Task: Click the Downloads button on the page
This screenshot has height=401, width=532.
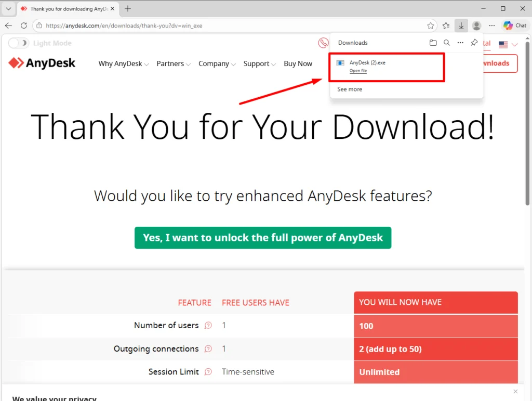Action: tap(500, 63)
